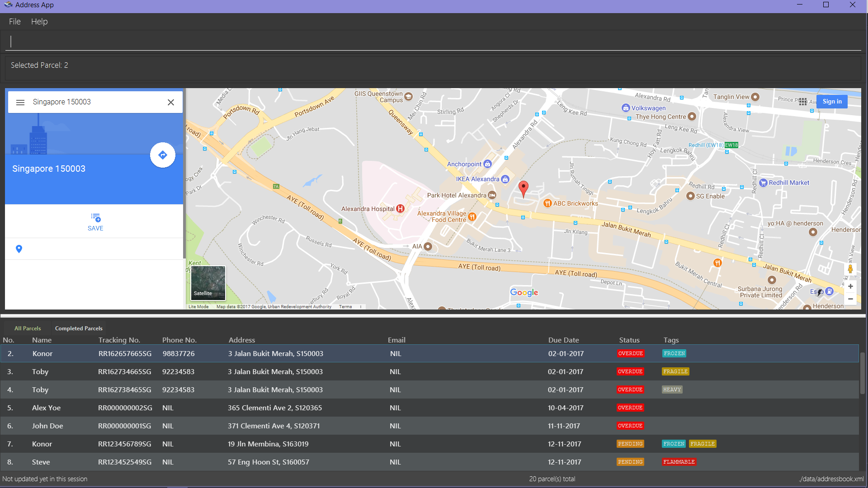Image resolution: width=868 pixels, height=488 pixels.
Task: Open the Google apps grid icon
Action: tap(803, 102)
